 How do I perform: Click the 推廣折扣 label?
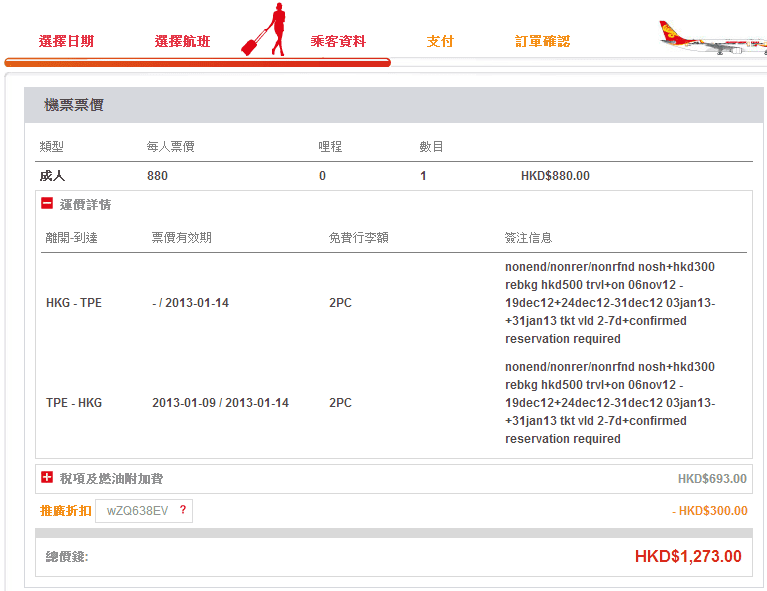coord(65,511)
